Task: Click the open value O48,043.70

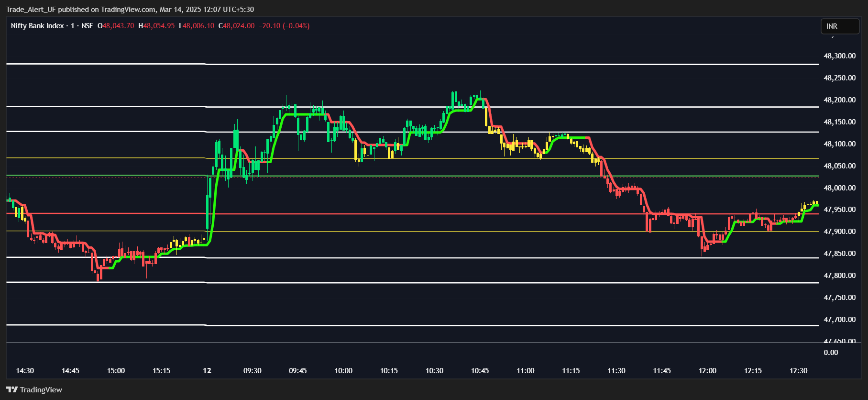Action: (x=116, y=26)
